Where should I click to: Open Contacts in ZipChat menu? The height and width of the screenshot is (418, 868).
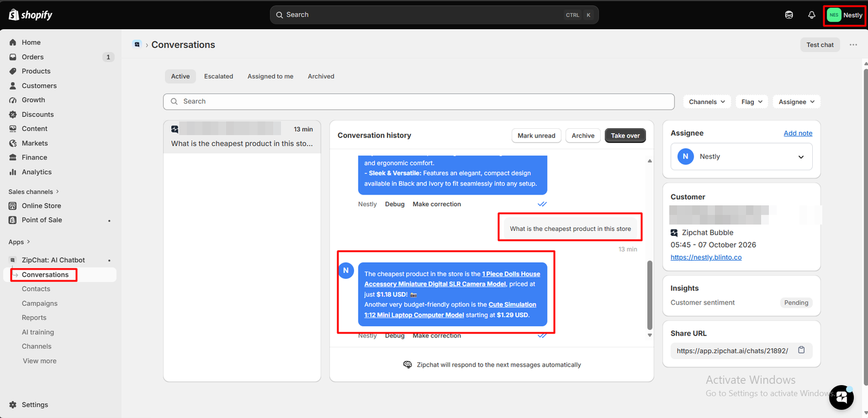36,289
